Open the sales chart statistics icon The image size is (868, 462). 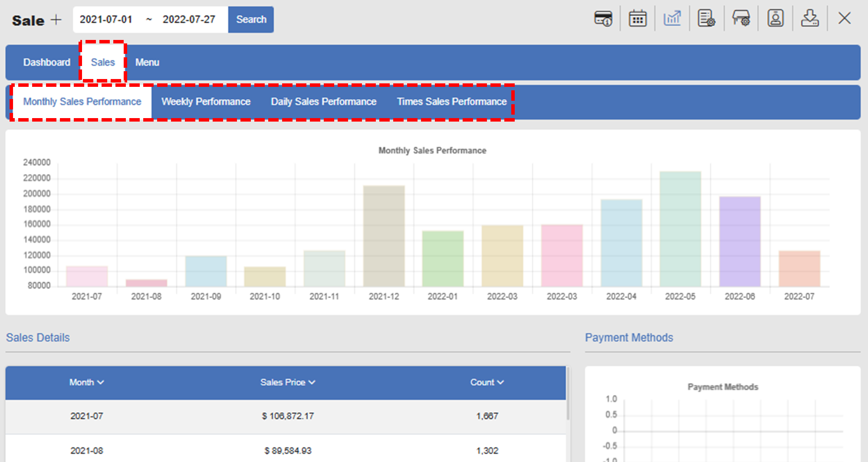coord(672,19)
